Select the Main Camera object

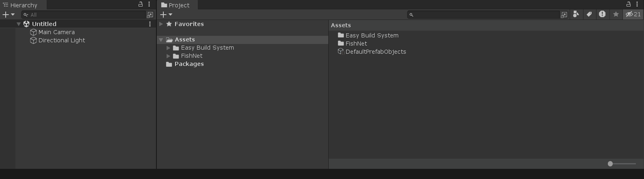[56, 32]
